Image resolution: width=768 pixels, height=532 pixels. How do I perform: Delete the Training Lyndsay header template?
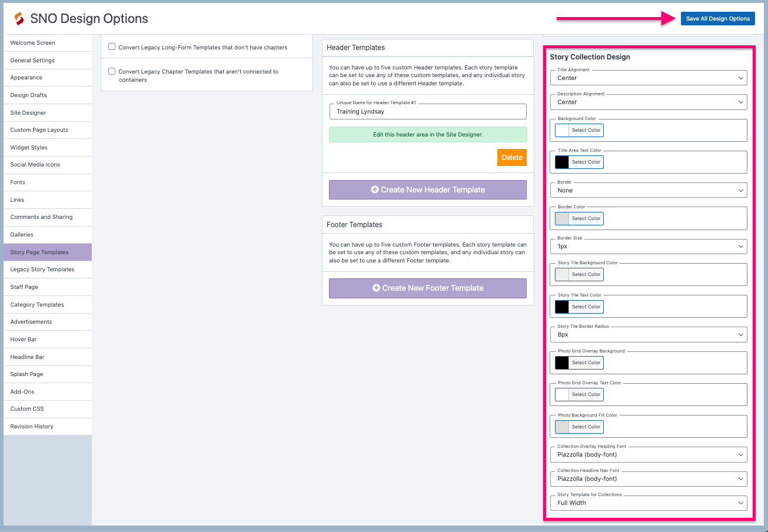(511, 157)
